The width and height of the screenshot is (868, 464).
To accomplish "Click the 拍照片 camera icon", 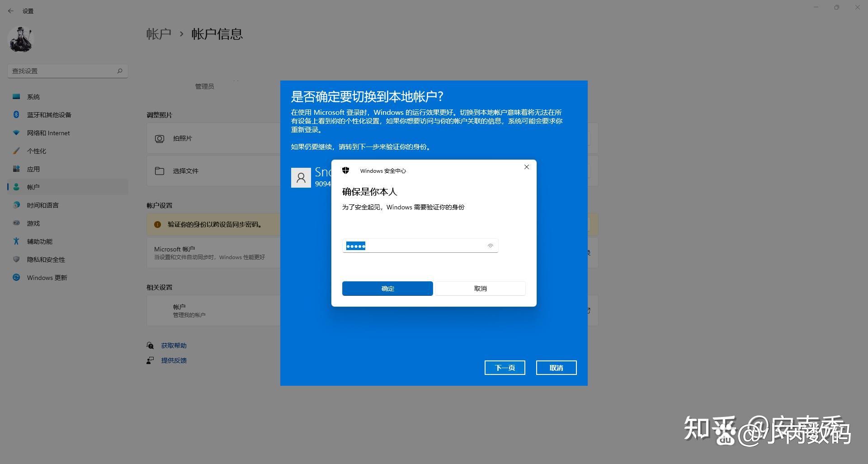I will 160,138.
